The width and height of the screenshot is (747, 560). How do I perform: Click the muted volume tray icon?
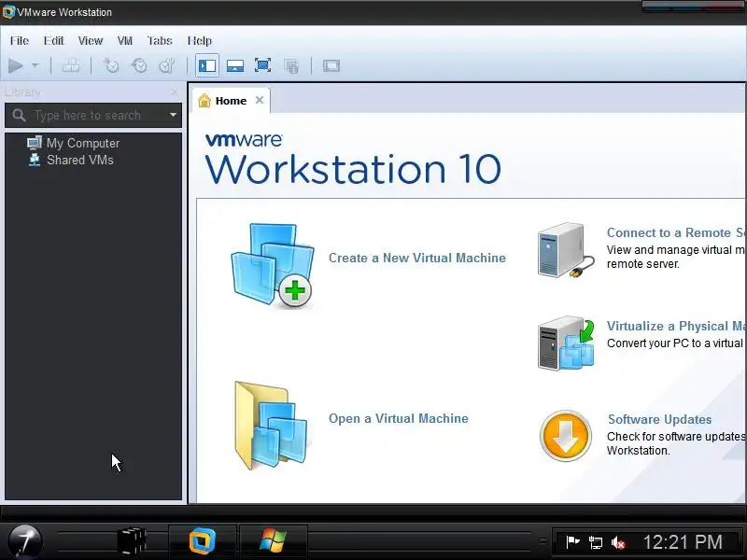pos(618,542)
